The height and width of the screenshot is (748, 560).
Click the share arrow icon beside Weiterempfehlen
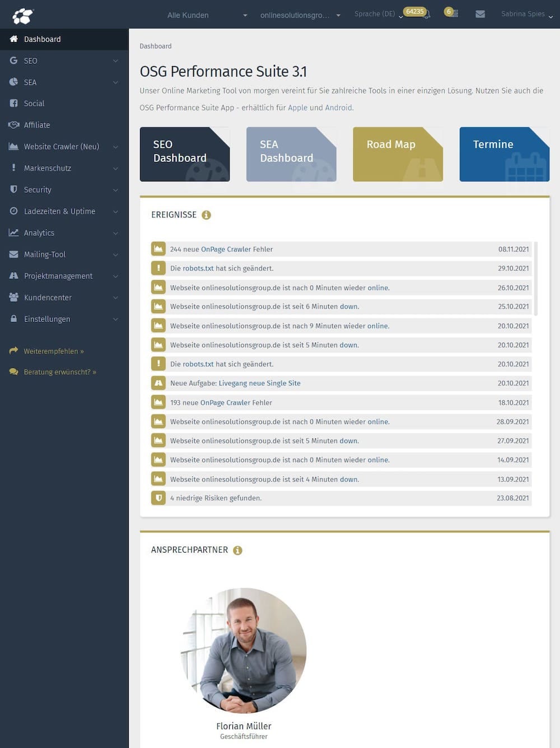tap(13, 351)
